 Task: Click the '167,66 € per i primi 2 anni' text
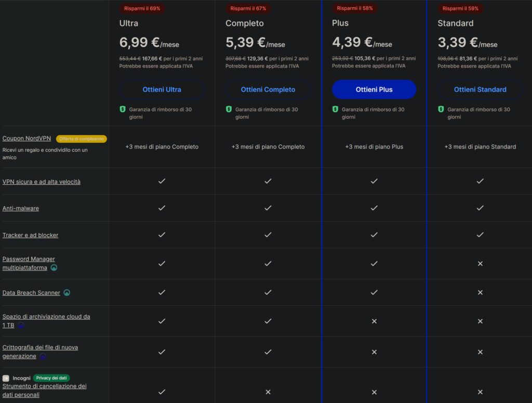(172, 59)
